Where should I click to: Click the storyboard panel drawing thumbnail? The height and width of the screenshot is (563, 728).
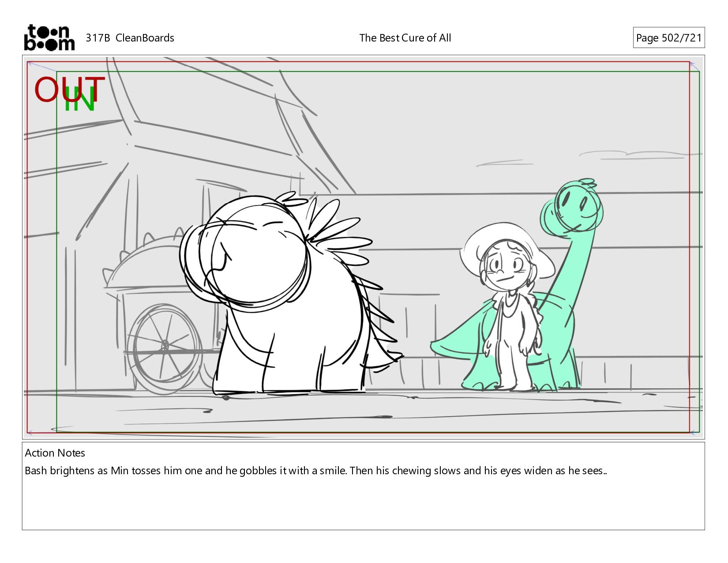[x=363, y=247]
